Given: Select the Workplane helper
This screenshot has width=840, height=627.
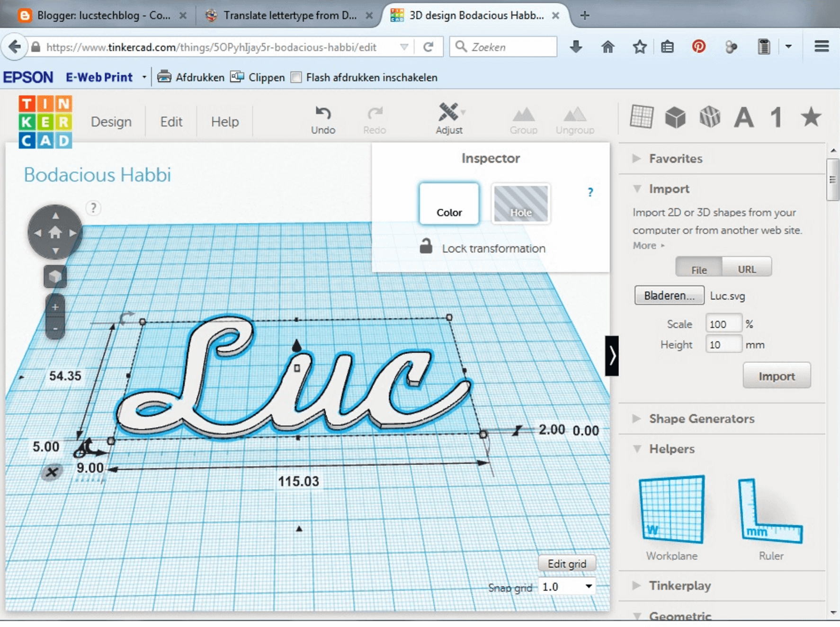Looking at the screenshot, I should 671,518.
